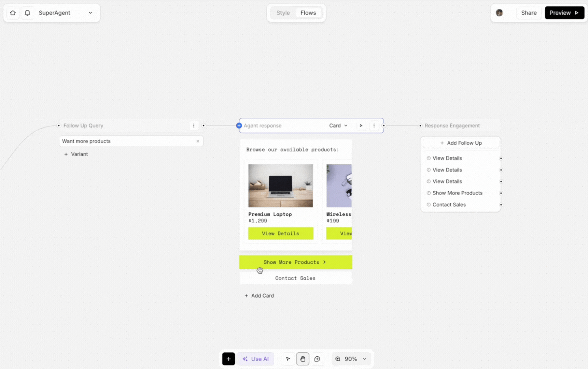Select the Contact Sales engagement option
588x369 pixels.
tap(449, 204)
